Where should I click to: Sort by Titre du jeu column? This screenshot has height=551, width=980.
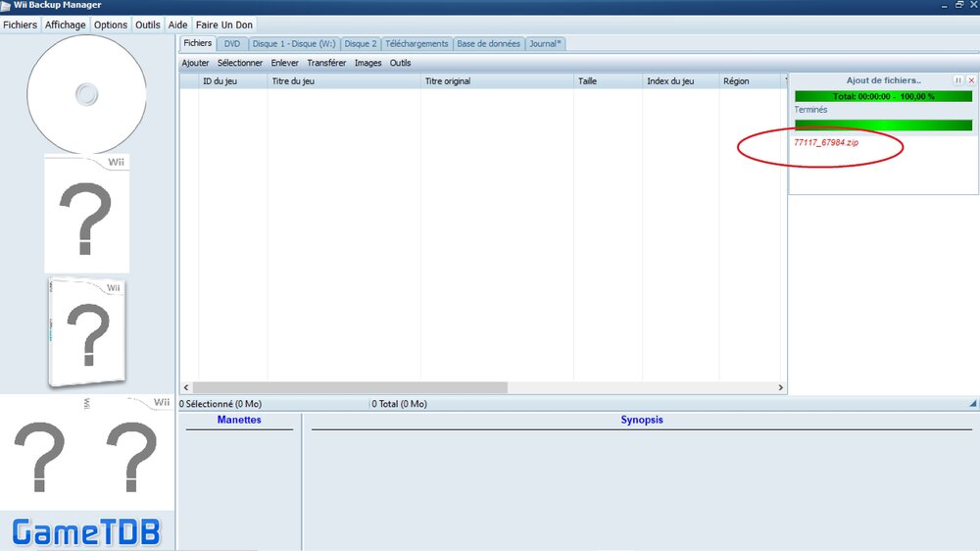pos(343,81)
